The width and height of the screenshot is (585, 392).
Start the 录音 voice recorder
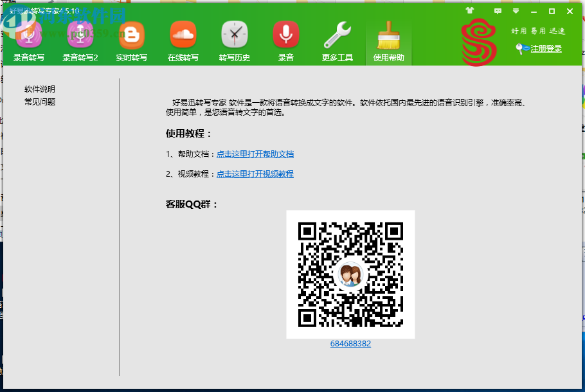click(x=285, y=39)
